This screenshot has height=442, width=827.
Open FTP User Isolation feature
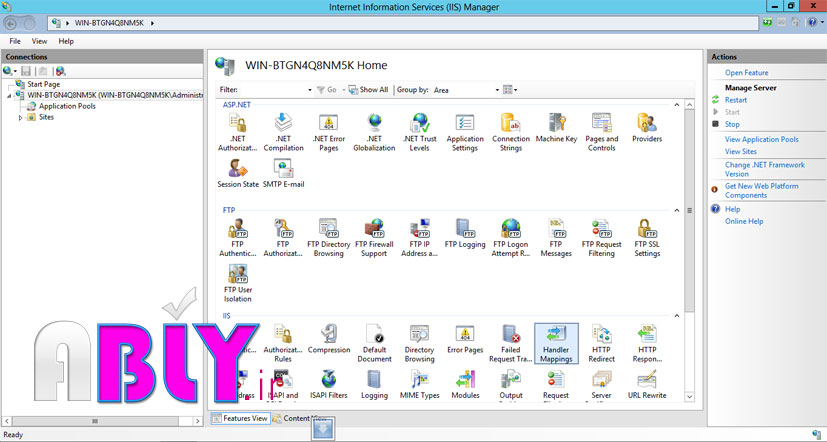pyautogui.click(x=238, y=284)
